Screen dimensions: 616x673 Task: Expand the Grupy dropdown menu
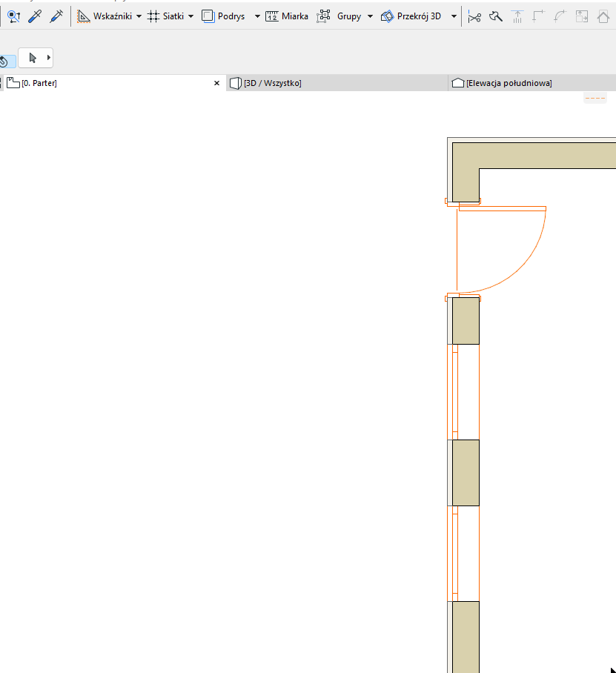click(370, 16)
